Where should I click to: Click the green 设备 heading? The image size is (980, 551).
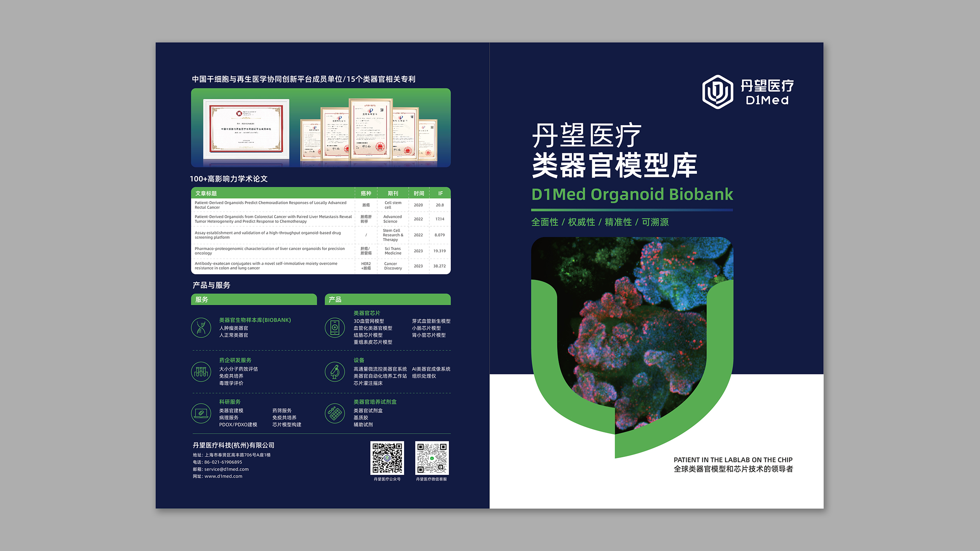[x=359, y=360]
